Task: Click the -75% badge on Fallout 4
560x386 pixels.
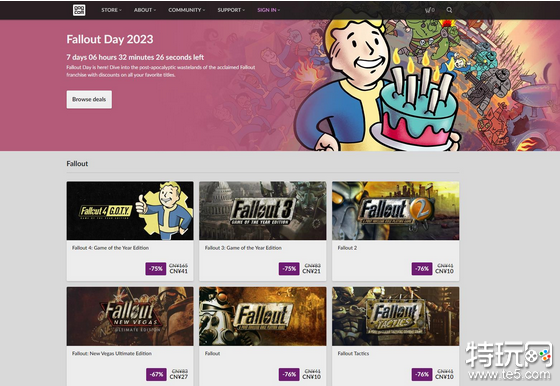Action: click(156, 269)
